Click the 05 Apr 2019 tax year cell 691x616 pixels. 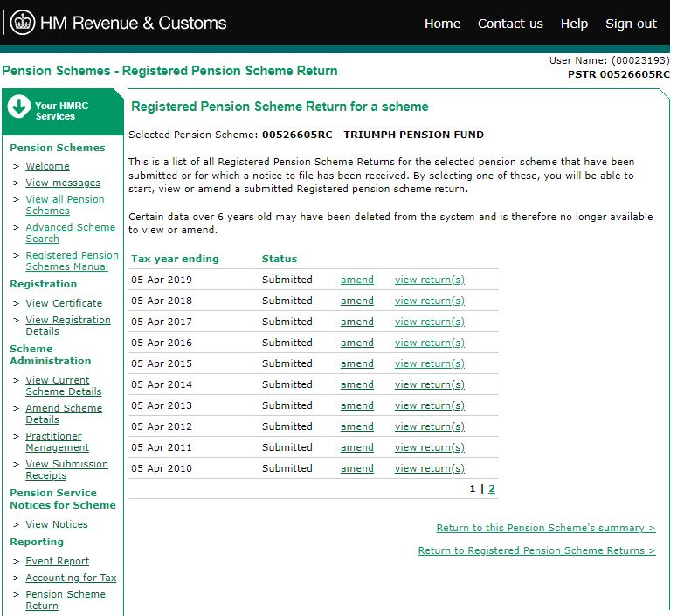click(x=162, y=280)
